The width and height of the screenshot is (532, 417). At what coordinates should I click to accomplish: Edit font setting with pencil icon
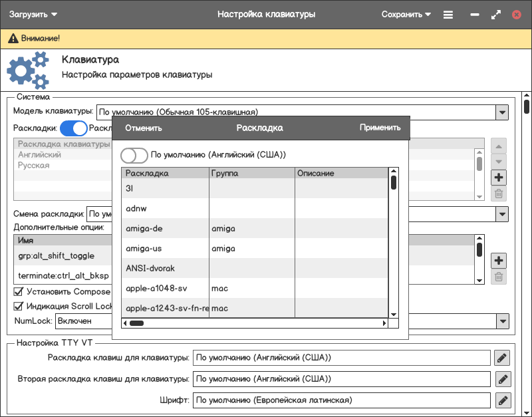pyautogui.click(x=502, y=400)
